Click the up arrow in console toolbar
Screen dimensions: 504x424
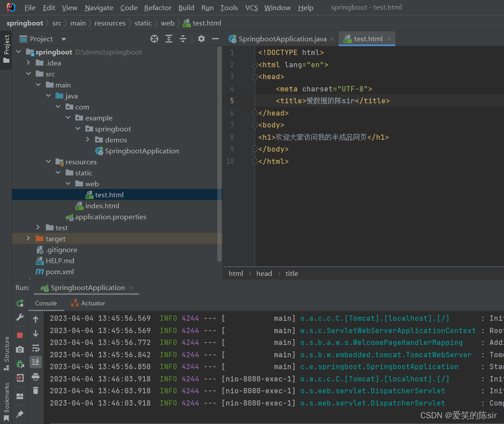click(x=36, y=319)
